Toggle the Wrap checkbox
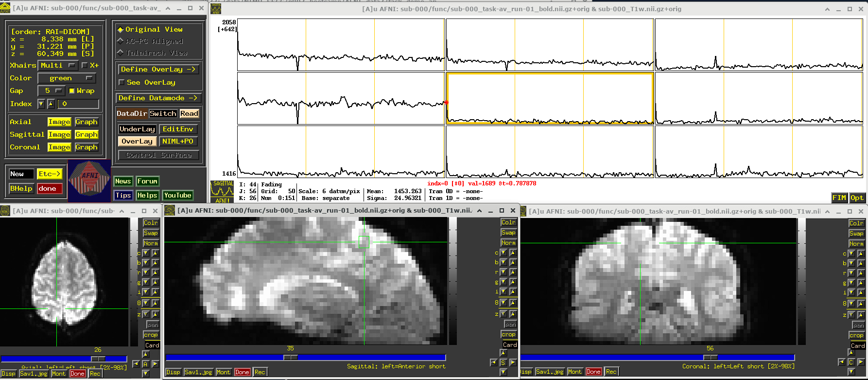 [x=72, y=91]
